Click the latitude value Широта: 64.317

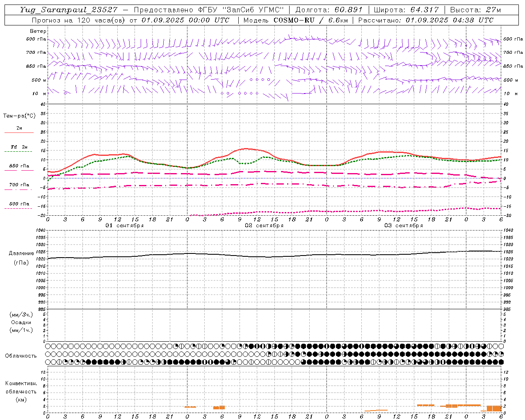[407, 10]
